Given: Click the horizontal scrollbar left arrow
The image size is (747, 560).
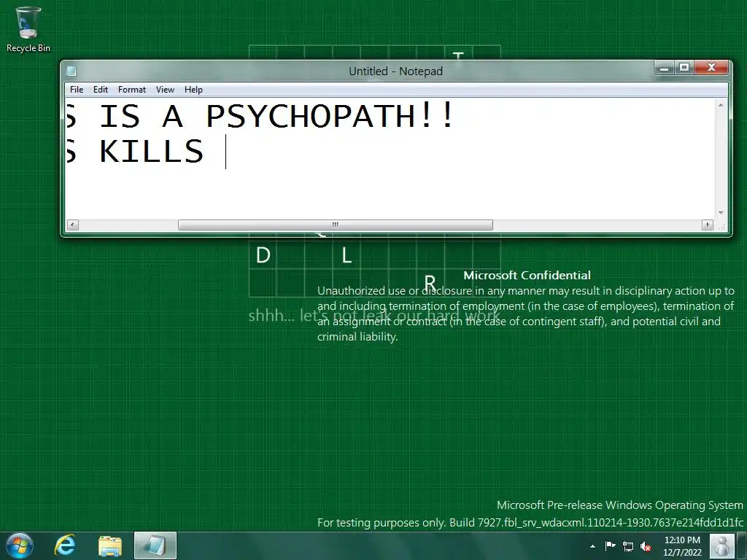Looking at the screenshot, I should pos(73,225).
